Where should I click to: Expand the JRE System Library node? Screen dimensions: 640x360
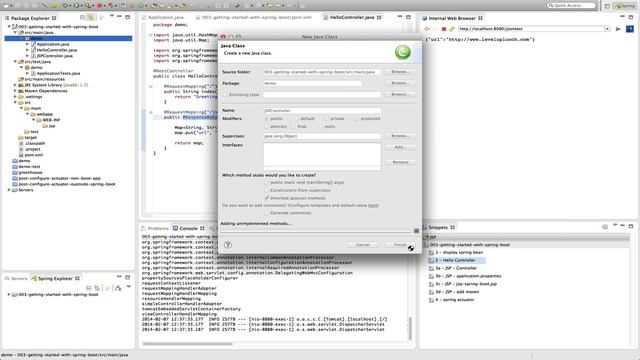click(15, 85)
